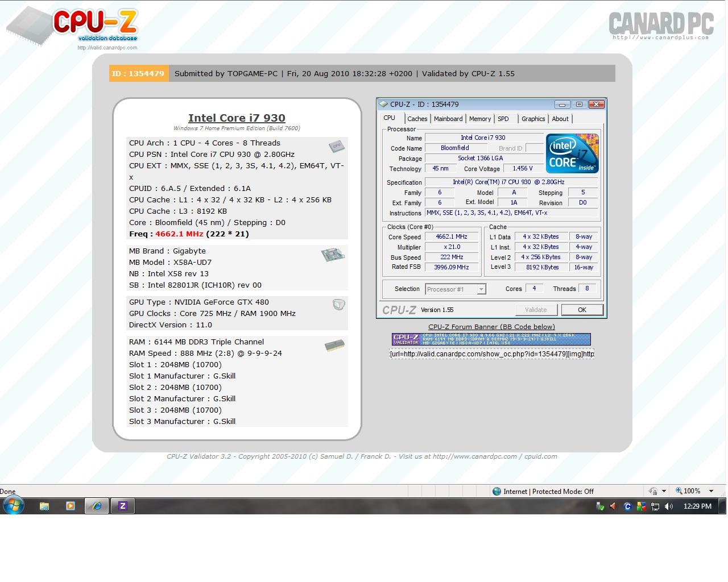Switch to the Memory tab
Screen dimensions: 728x582
click(480, 119)
